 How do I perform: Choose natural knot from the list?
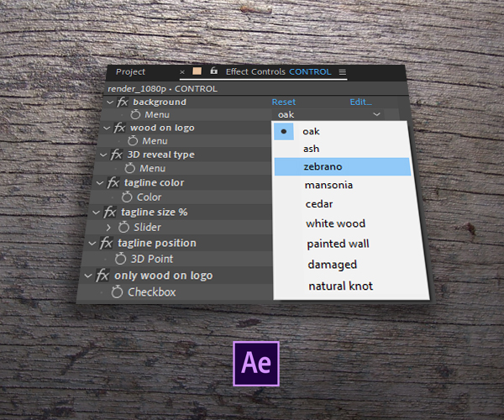[x=349, y=286]
